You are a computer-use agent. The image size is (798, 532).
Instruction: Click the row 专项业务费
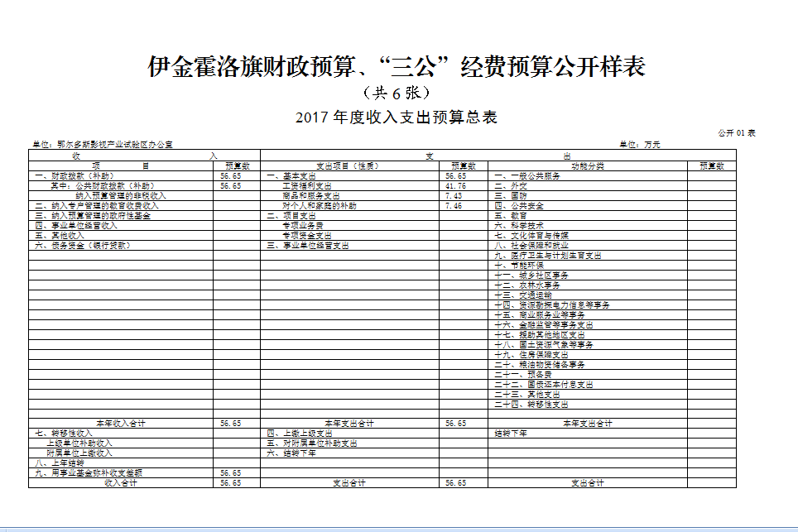coord(349,226)
